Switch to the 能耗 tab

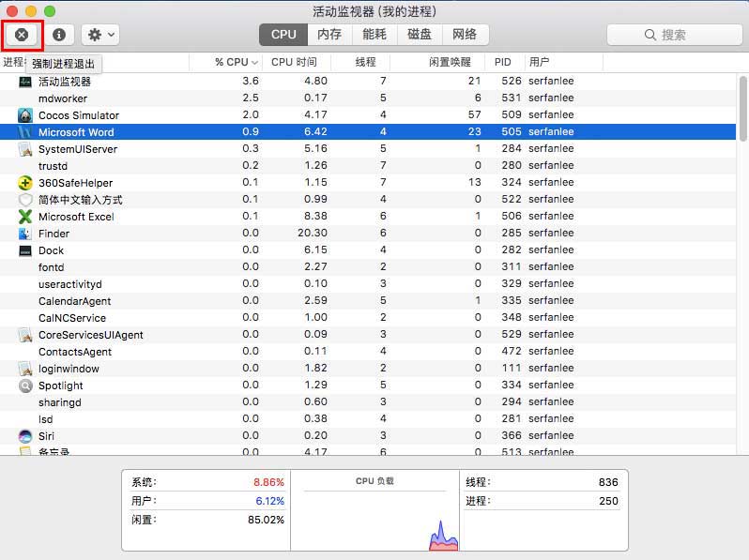pos(374,35)
